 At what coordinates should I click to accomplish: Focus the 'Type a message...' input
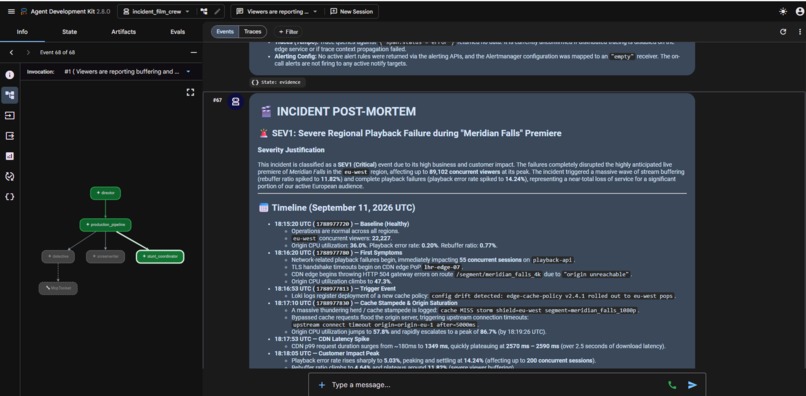click(493, 385)
